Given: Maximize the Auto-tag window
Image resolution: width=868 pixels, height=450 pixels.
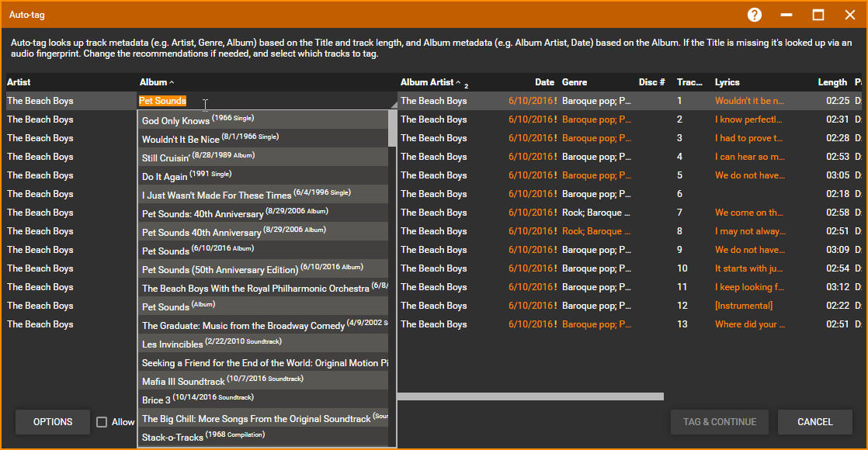Looking at the screenshot, I should 818,15.
